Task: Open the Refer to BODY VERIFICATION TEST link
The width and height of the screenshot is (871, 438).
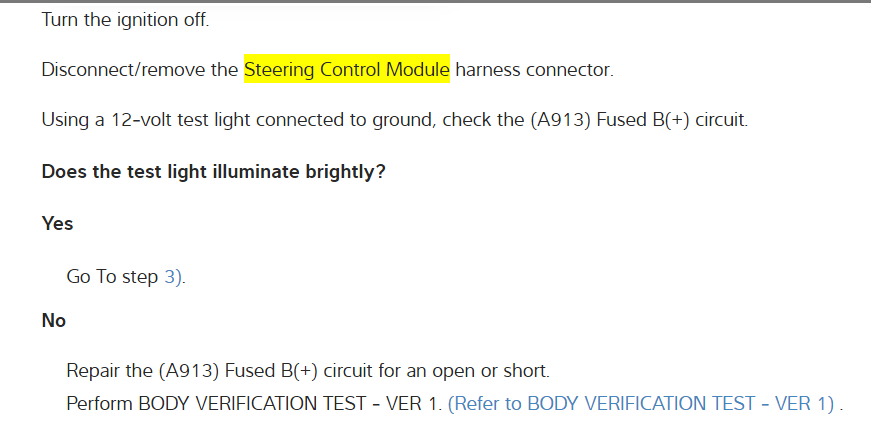Action: point(641,404)
